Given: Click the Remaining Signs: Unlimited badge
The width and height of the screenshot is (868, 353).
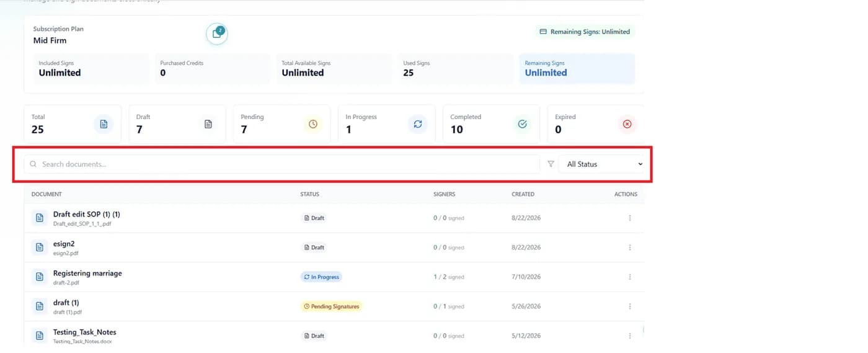Looking at the screenshot, I should (x=585, y=32).
